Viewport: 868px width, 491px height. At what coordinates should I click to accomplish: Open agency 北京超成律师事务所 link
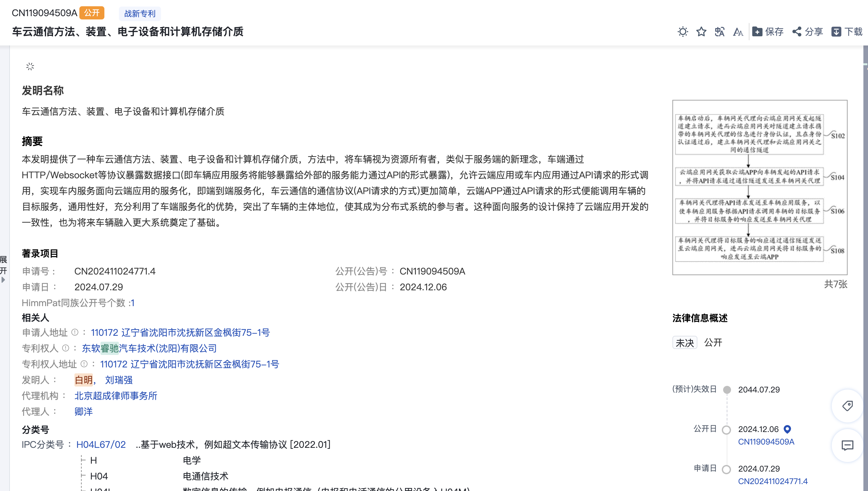coord(116,395)
